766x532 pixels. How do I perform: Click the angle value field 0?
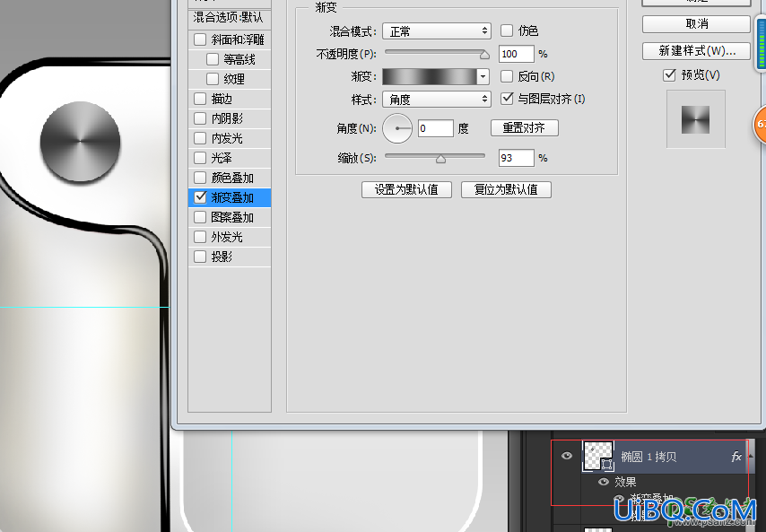point(435,128)
